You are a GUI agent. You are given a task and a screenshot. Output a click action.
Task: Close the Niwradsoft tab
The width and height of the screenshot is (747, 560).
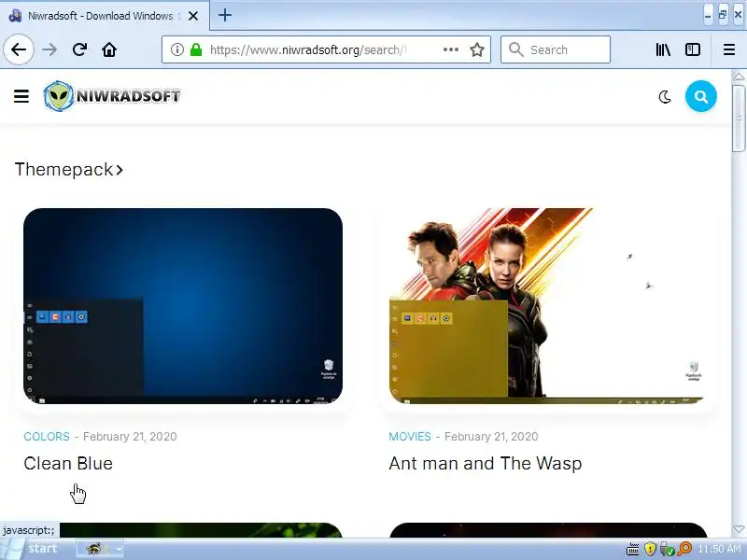click(193, 16)
